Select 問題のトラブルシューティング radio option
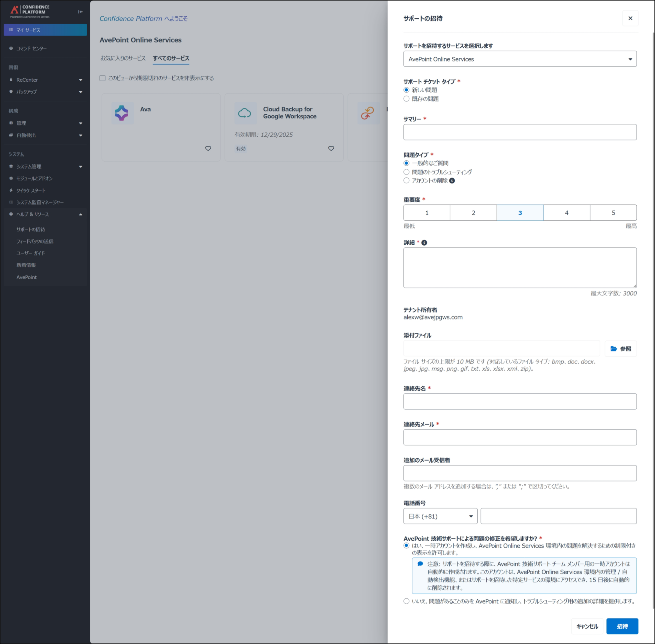The image size is (655, 644). coord(407,172)
